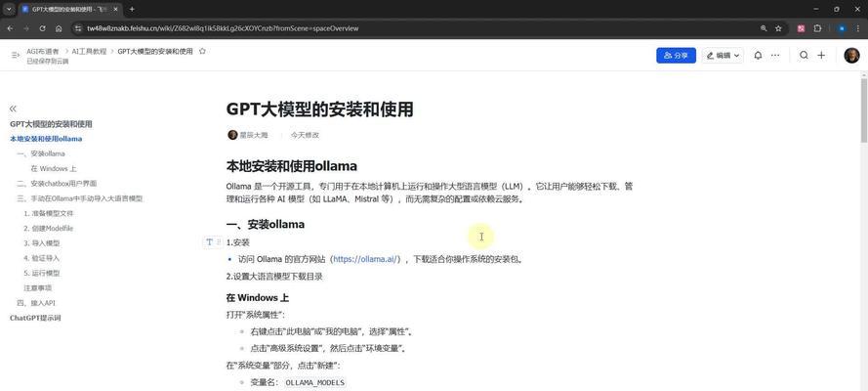Open the browser extensions puzzle icon

click(x=817, y=28)
